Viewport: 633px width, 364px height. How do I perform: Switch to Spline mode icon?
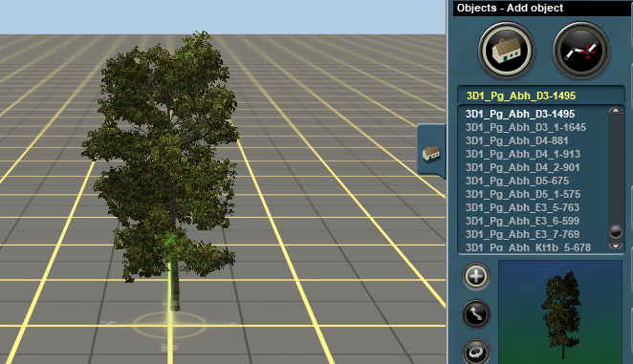tap(581, 51)
